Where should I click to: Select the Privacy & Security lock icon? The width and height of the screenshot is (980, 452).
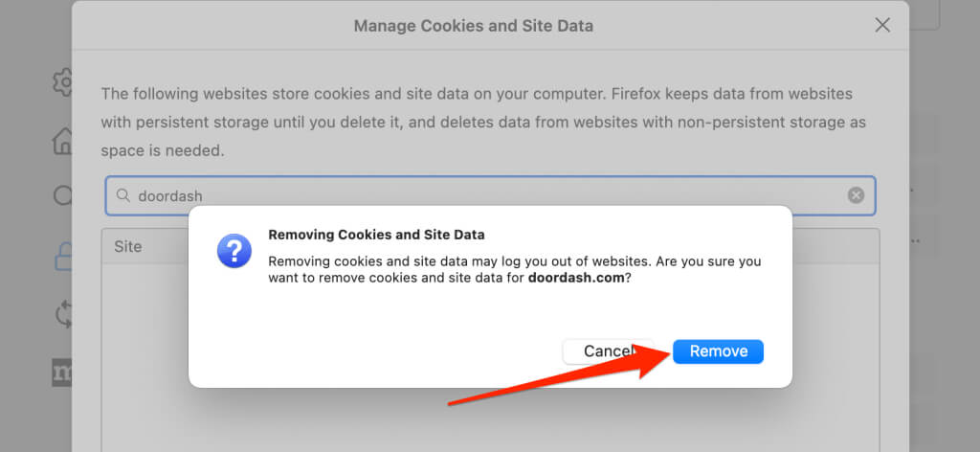pyautogui.click(x=63, y=254)
